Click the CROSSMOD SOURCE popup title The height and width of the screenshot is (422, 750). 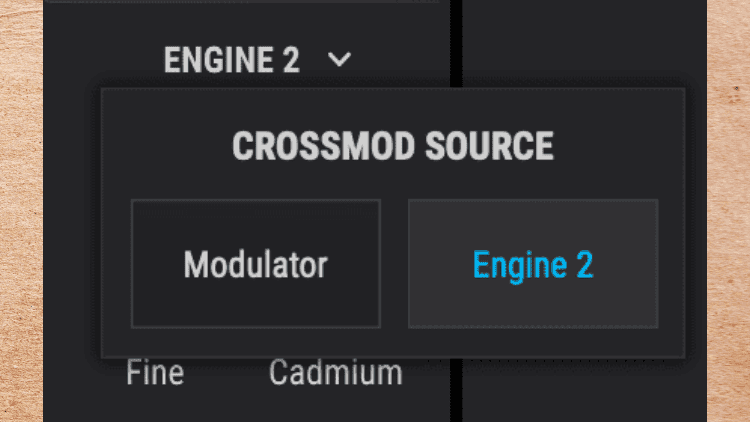pyautogui.click(x=393, y=146)
